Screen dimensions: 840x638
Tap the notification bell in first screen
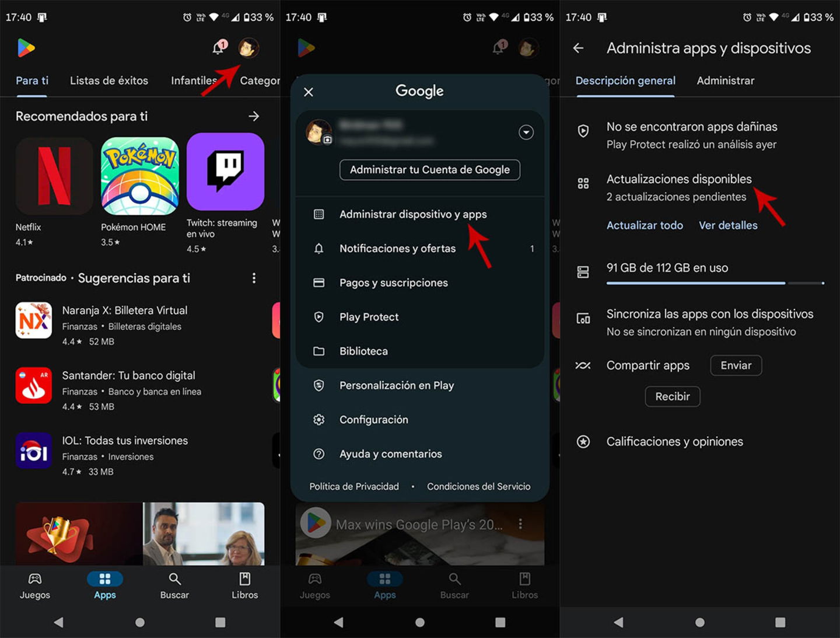coord(219,47)
